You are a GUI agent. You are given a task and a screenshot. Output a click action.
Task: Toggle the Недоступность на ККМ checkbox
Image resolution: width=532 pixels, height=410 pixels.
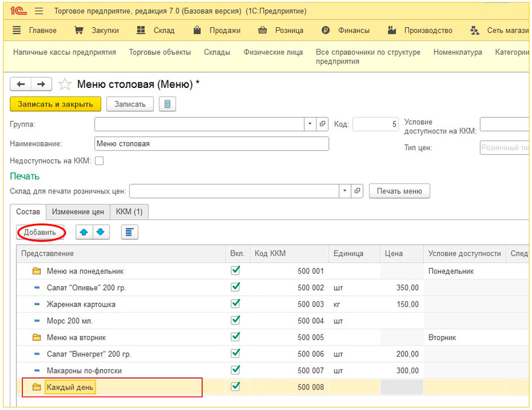click(99, 161)
